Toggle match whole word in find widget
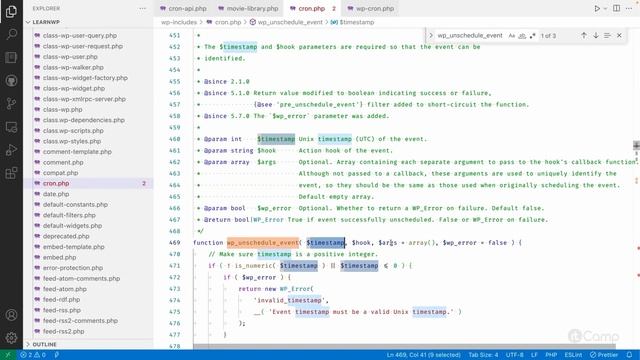This screenshot has width=640, height=360. pyautogui.click(x=522, y=36)
